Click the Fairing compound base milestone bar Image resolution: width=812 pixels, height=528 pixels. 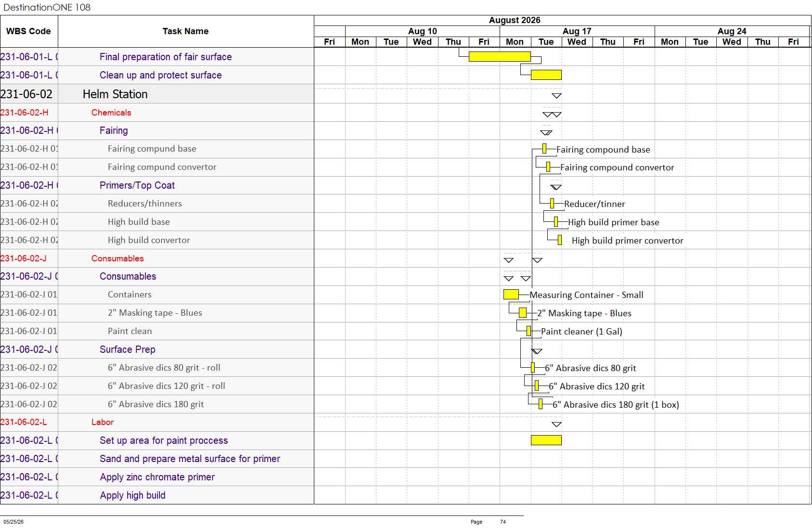pos(544,148)
